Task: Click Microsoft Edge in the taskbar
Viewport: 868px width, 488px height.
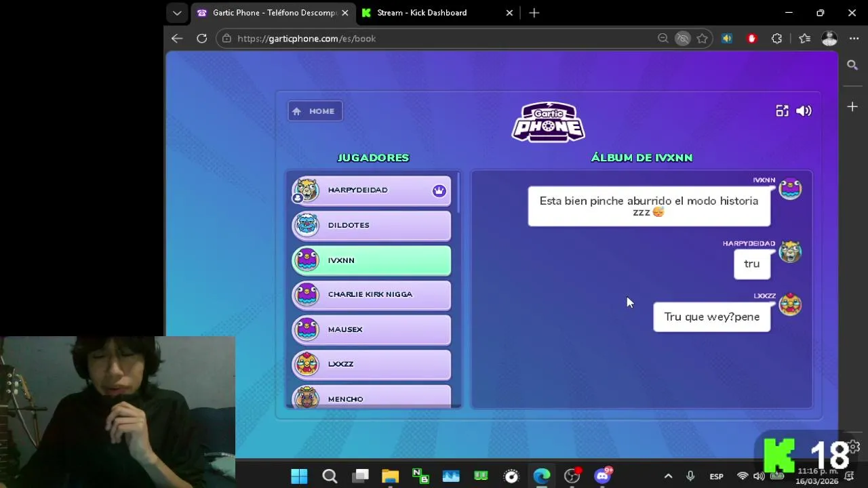Action: [542, 476]
